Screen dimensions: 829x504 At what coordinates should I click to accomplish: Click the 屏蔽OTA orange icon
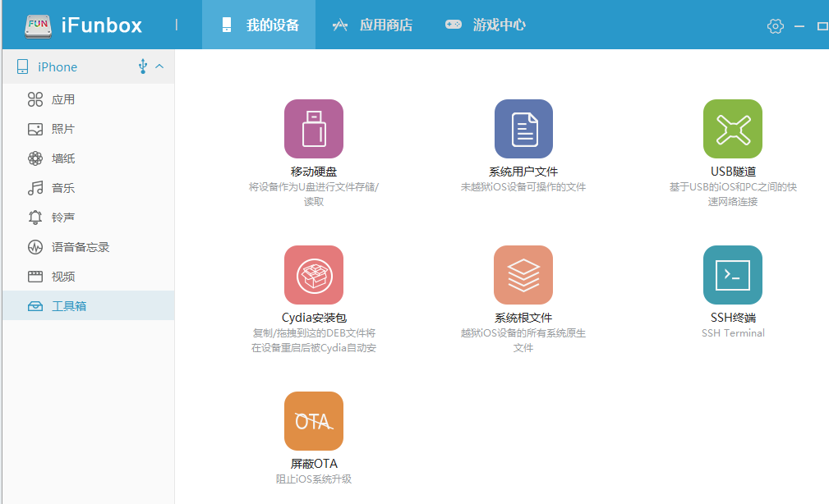coord(314,421)
